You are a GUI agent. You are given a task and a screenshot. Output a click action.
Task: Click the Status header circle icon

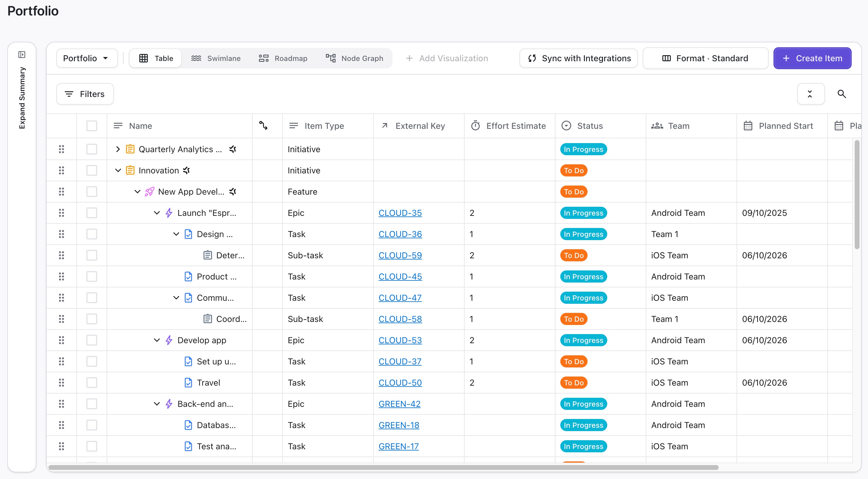(x=566, y=126)
